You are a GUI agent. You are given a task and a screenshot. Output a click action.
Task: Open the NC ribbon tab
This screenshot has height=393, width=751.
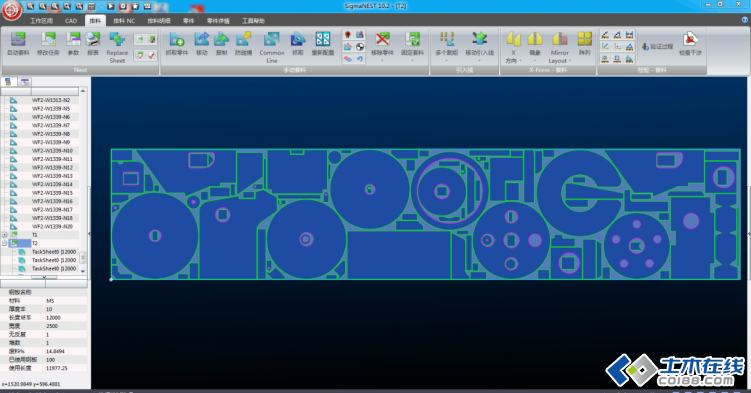(x=124, y=21)
